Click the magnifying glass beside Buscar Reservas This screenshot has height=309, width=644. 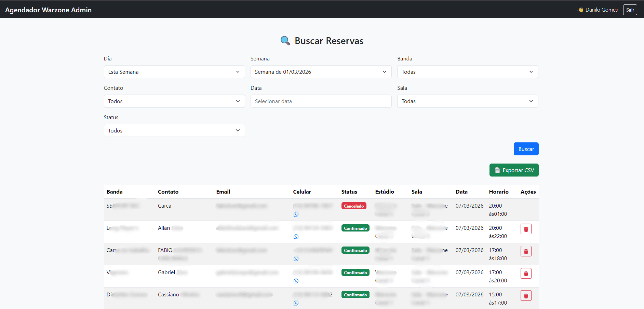point(285,40)
